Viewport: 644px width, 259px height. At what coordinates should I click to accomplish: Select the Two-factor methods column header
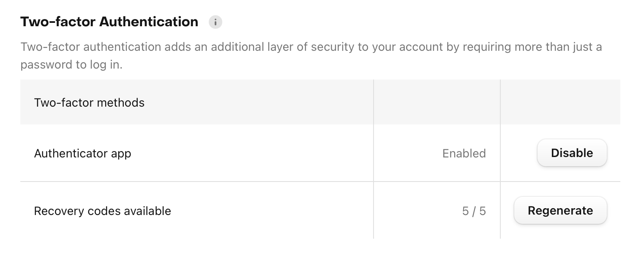point(89,102)
